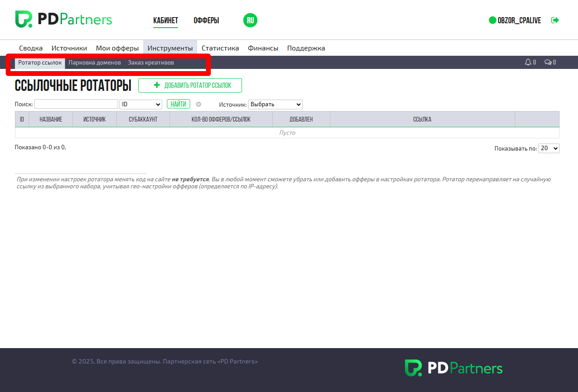Viewport: 578px width, 392px height.
Task: Click the Пусто empty table row
Action: tap(287, 133)
